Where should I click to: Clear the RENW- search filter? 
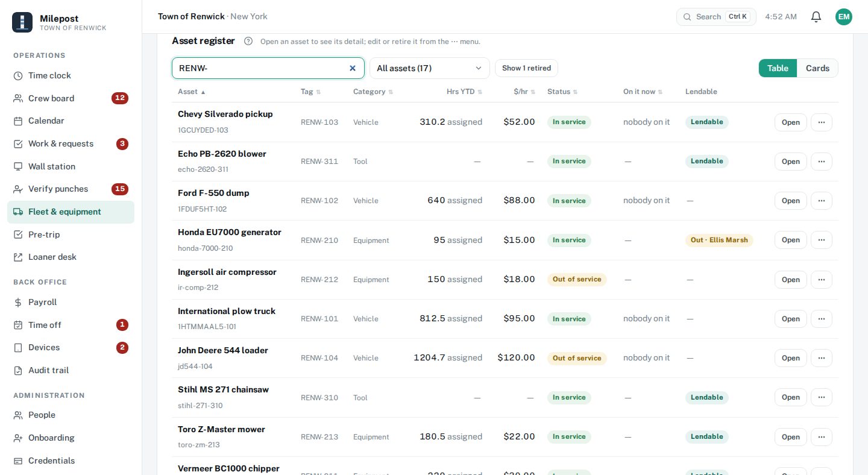tap(353, 68)
